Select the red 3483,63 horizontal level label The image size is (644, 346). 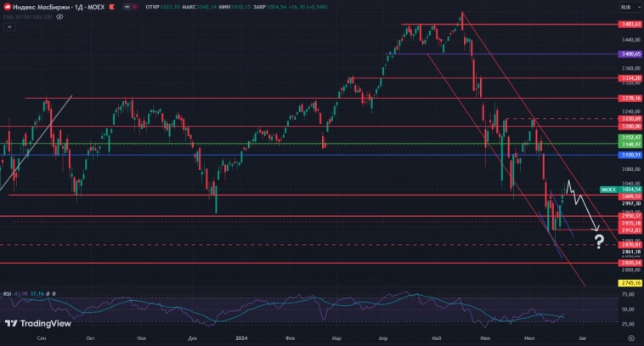[630, 25]
